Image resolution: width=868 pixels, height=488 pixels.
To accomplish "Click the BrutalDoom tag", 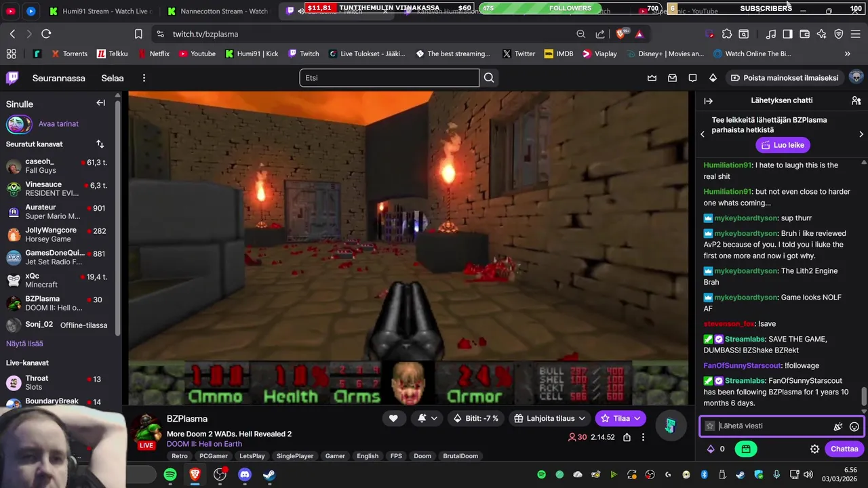I will coord(460,456).
